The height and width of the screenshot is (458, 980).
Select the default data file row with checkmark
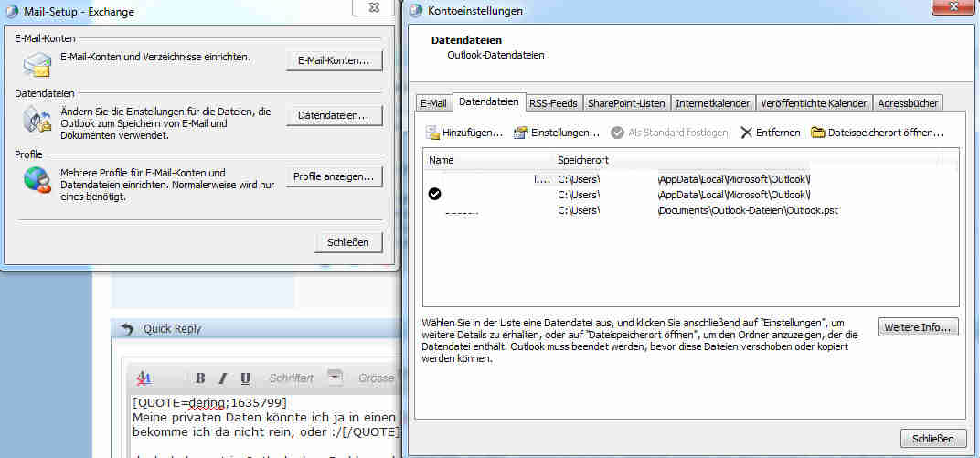click(690, 195)
